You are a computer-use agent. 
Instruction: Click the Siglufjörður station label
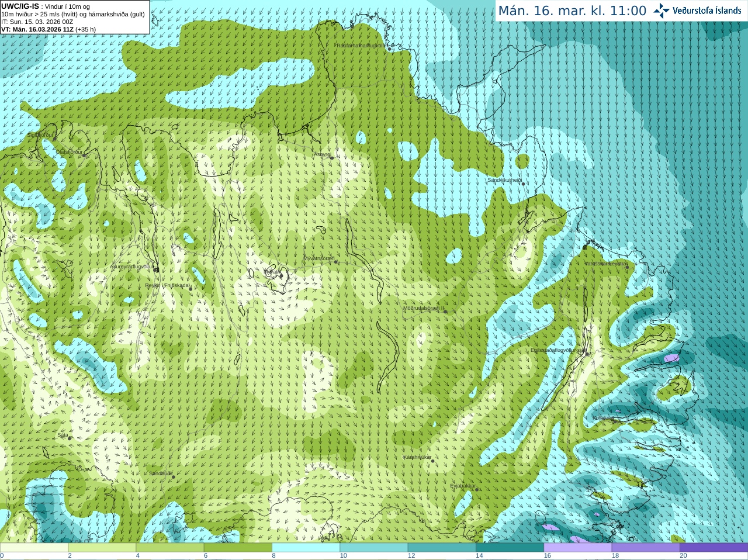pyautogui.click(x=40, y=135)
